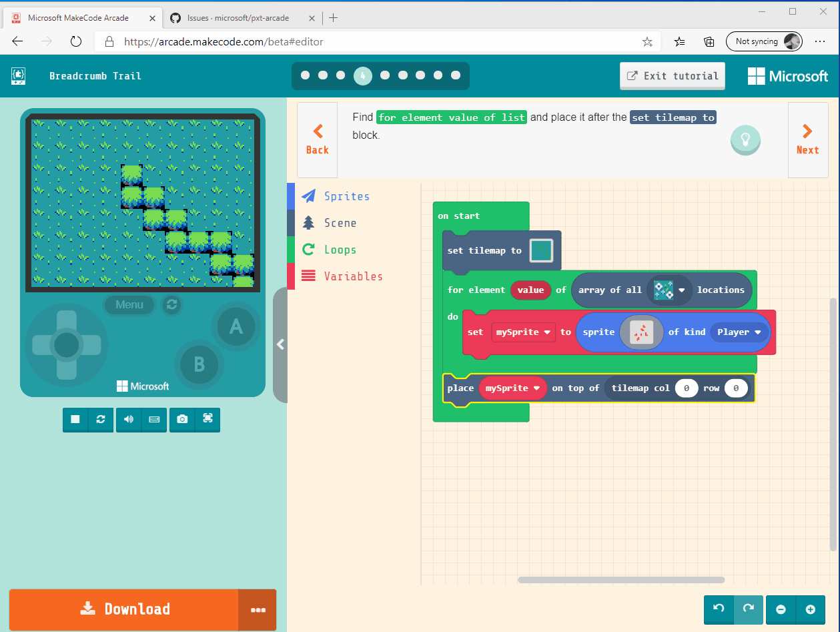840x632 pixels.
Task: Mute the simulator sound
Action: click(x=128, y=420)
